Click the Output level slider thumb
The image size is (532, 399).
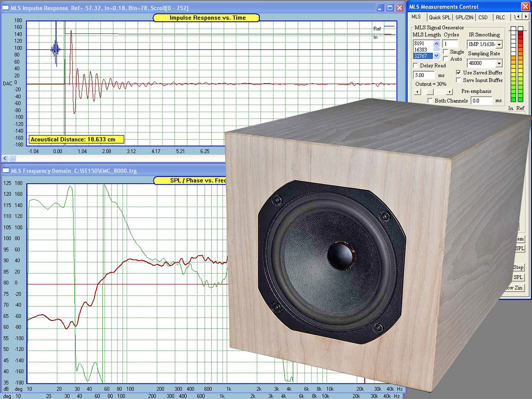[x=430, y=91]
